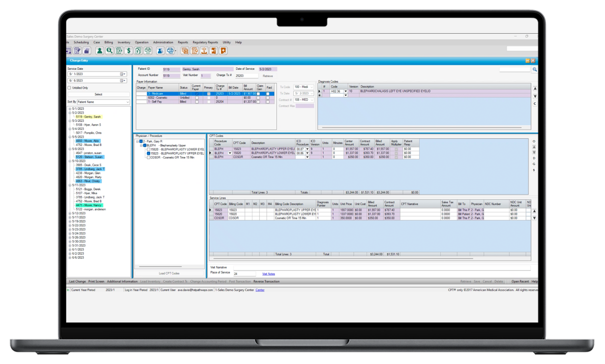Click the $ button beside CPT Codes

click(534, 170)
